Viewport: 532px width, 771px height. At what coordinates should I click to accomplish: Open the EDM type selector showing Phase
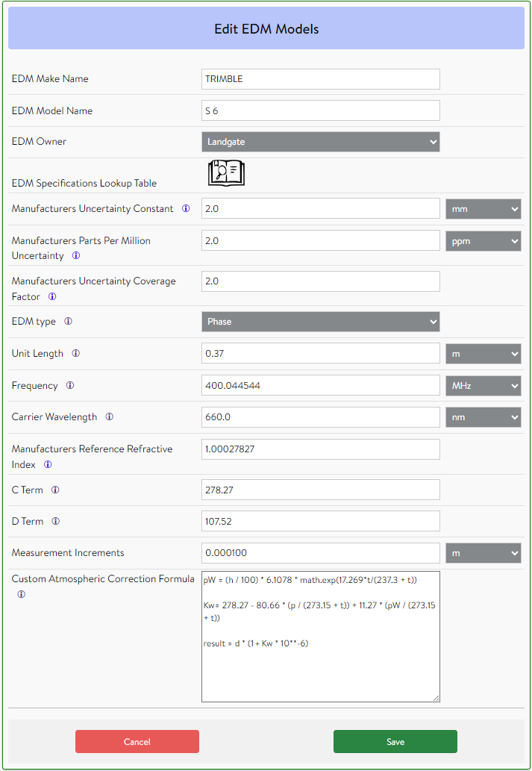point(320,321)
